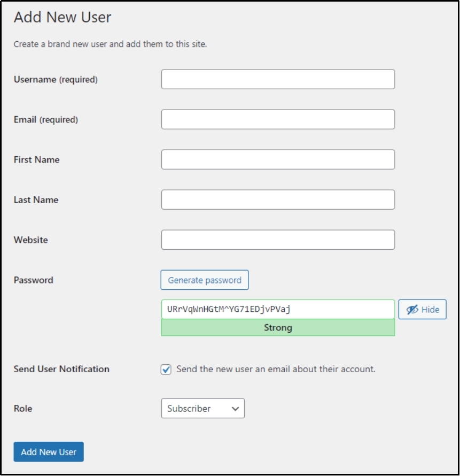Uncheck the Send User Notification checkbox

click(167, 368)
